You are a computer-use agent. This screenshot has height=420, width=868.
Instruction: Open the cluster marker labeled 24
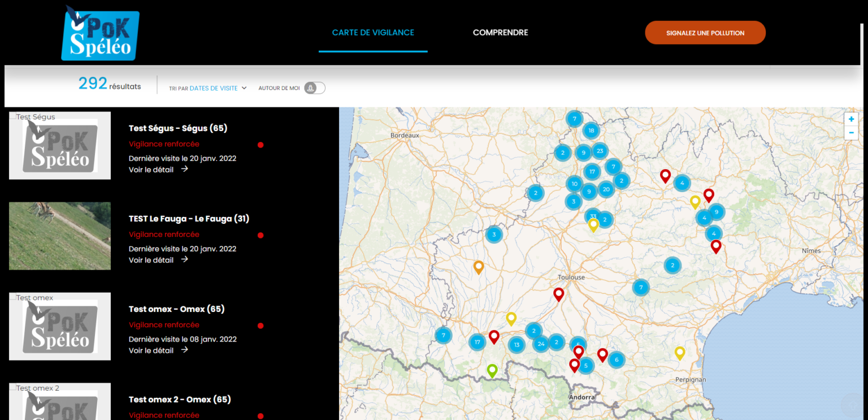click(x=541, y=344)
